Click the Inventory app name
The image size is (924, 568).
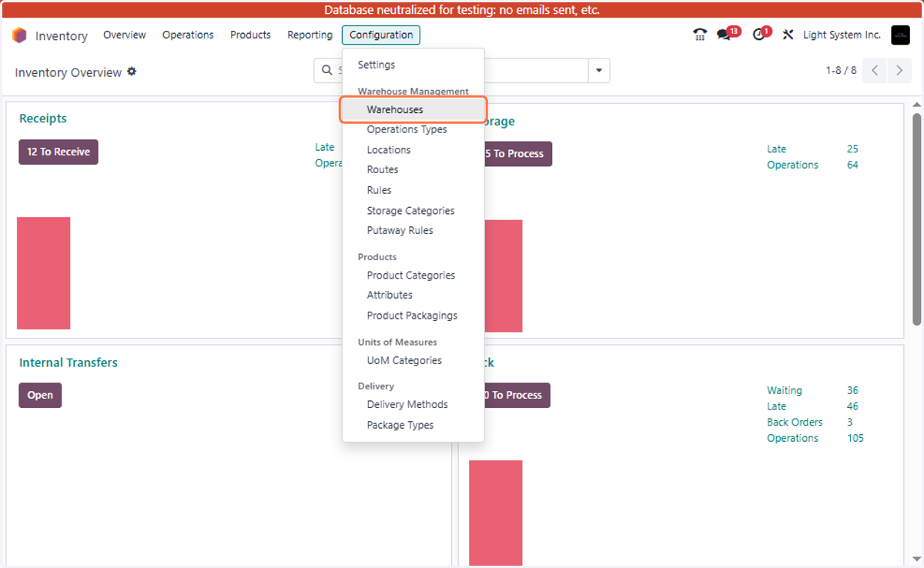coord(62,35)
